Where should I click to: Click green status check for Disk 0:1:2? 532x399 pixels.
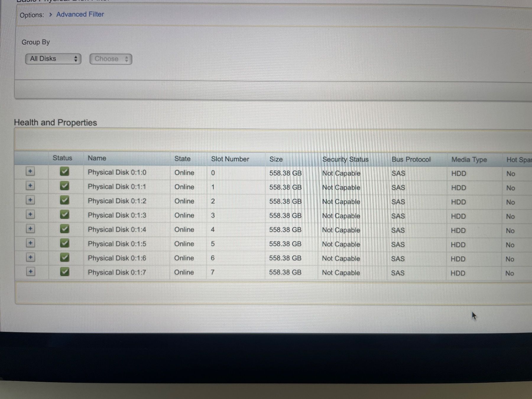[x=64, y=200]
